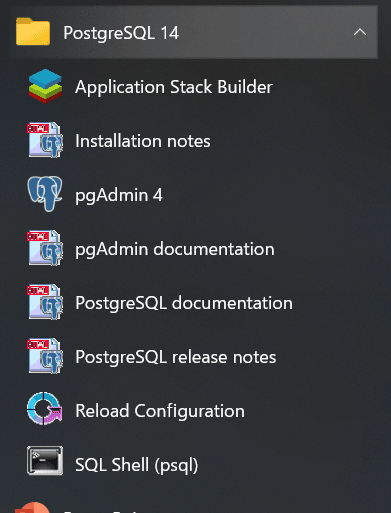The width and height of the screenshot is (391, 513).
Task: Click the PostgreSQL 14 folder label
Action: click(x=121, y=33)
